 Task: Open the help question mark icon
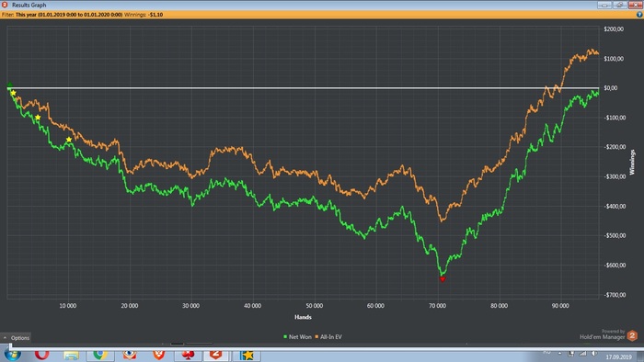pyautogui.click(x=639, y=15)
